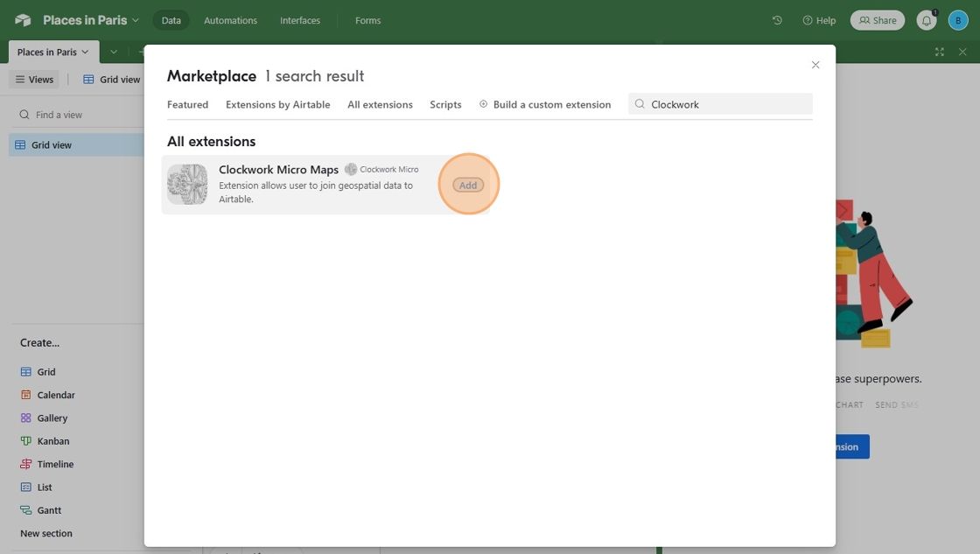Close the extensions panel
Image resolution: width=980 pixels, height=554 pixels.
962,52
